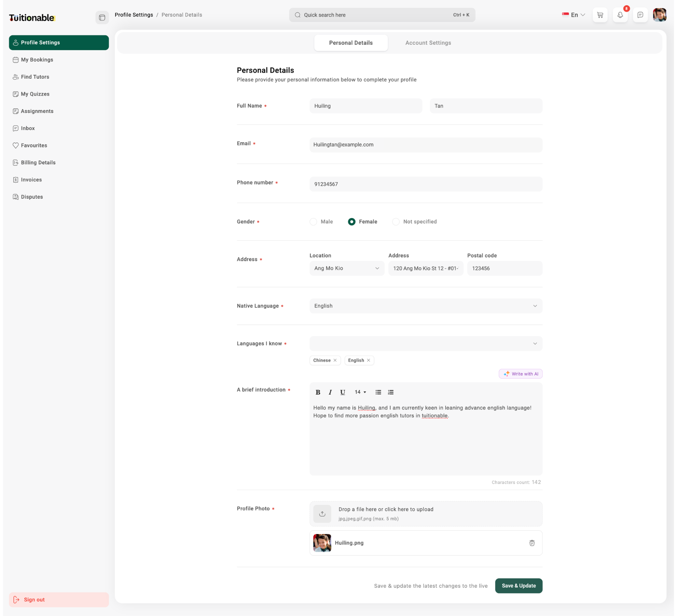Sign out of the account
The image size is (677, 616).
point(59,600)
